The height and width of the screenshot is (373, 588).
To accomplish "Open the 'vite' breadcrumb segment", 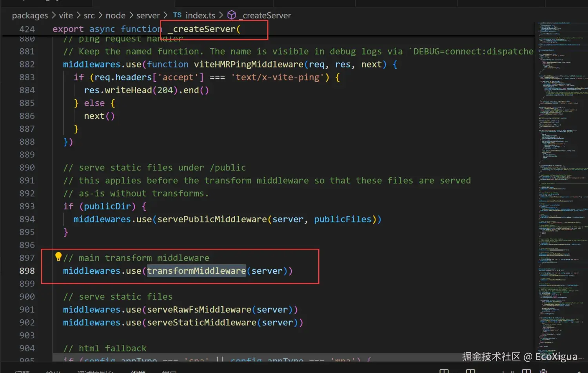I will [66, 15].
